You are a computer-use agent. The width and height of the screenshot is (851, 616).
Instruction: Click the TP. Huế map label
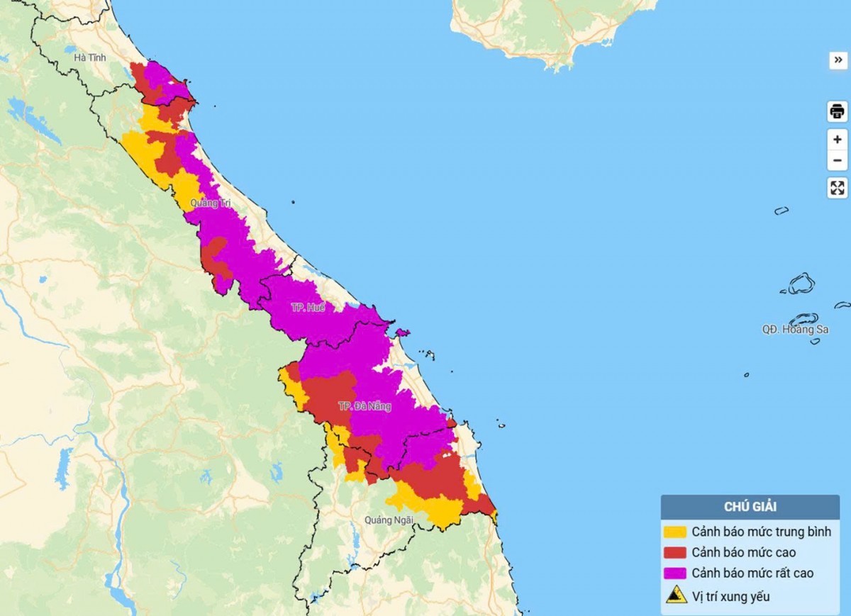point(308,308)
